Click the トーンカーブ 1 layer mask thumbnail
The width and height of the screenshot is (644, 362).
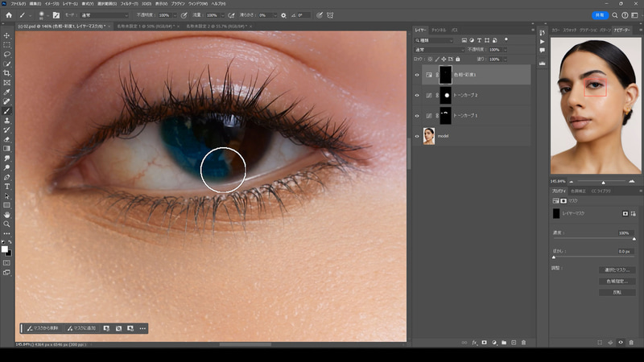(x=445, y=115)
